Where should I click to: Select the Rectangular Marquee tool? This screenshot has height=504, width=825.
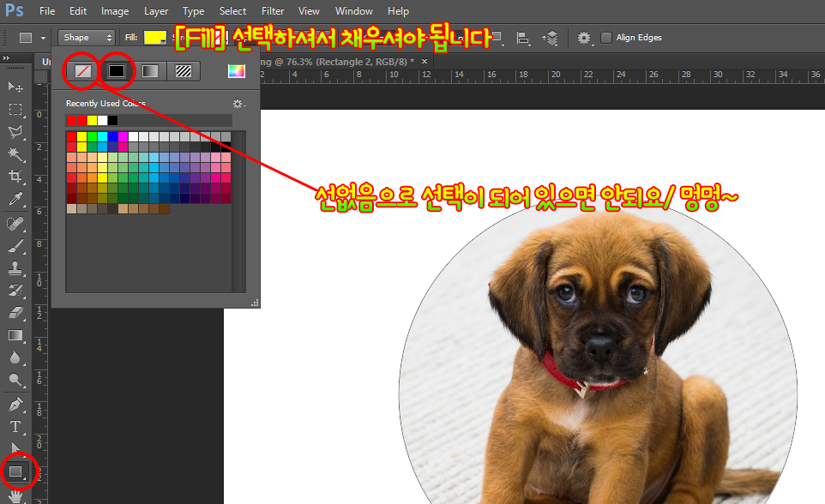15,109
